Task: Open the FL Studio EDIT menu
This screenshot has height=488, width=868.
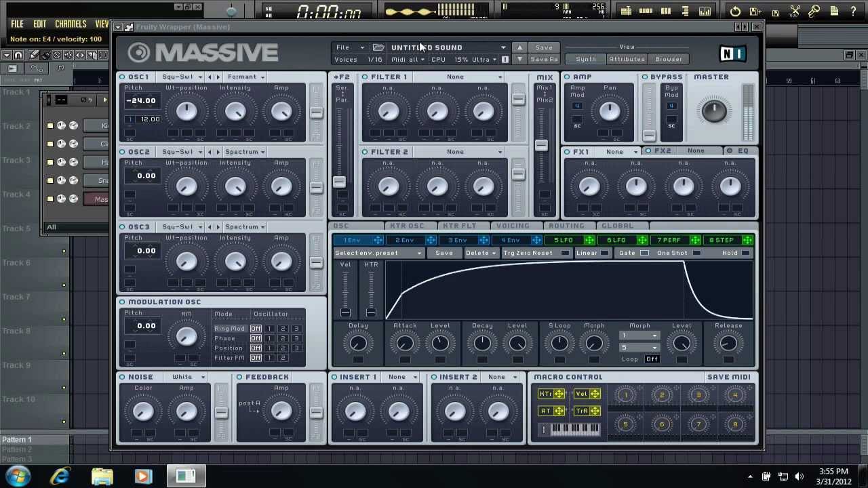Action: pyautogui.click(x=40, y=24)
